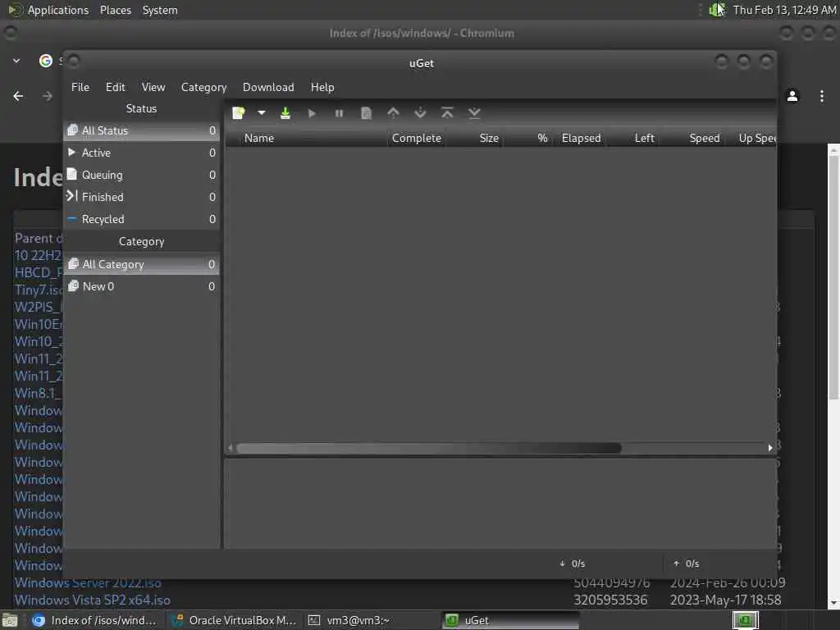Click the Chromium tab search chevron

[16, 61]
